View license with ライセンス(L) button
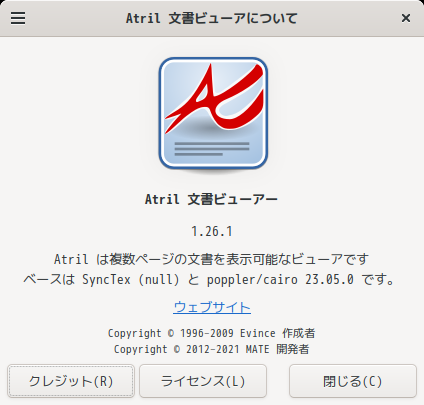Image resolution: width=424 pixels, height=405 pixels. [203, 381]
